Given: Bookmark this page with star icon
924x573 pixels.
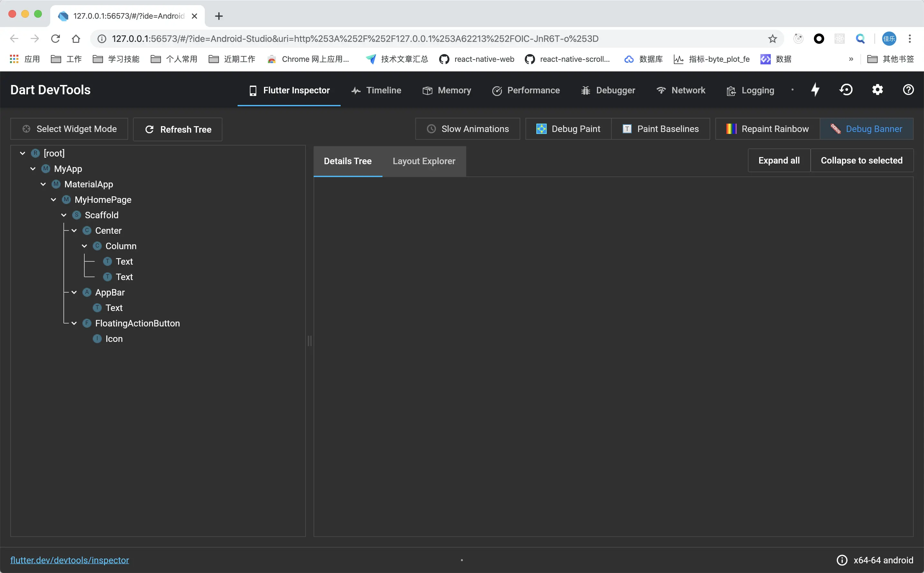Looking at the screenshot, I should 772,39.
